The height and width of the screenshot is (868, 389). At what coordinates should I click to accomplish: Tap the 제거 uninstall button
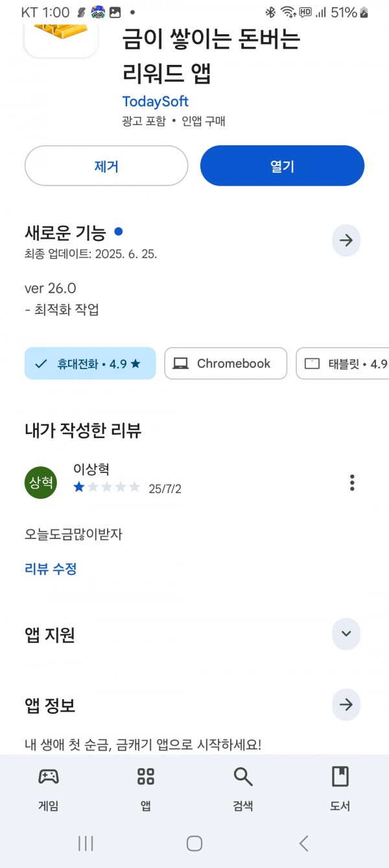pyautogui.click(x=106, y=166)
